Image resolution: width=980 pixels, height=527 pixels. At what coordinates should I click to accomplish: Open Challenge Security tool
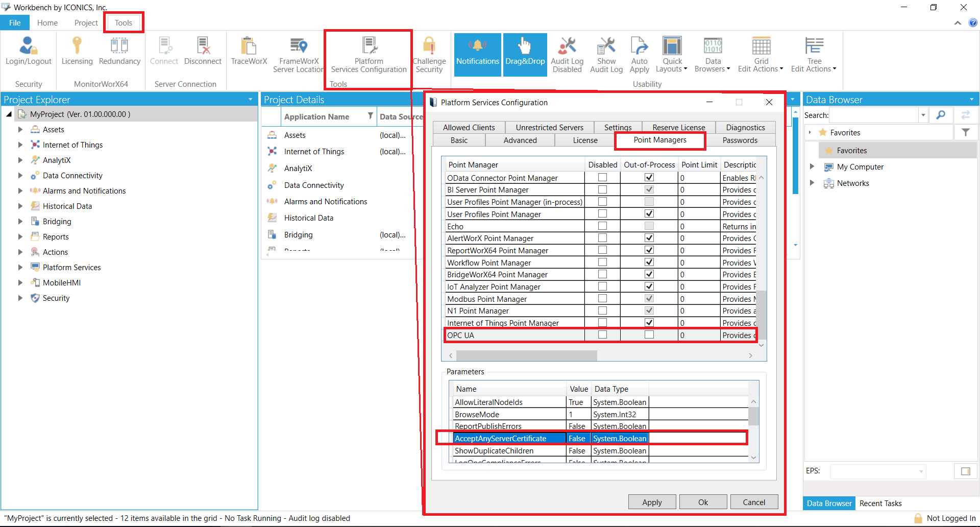429,55
